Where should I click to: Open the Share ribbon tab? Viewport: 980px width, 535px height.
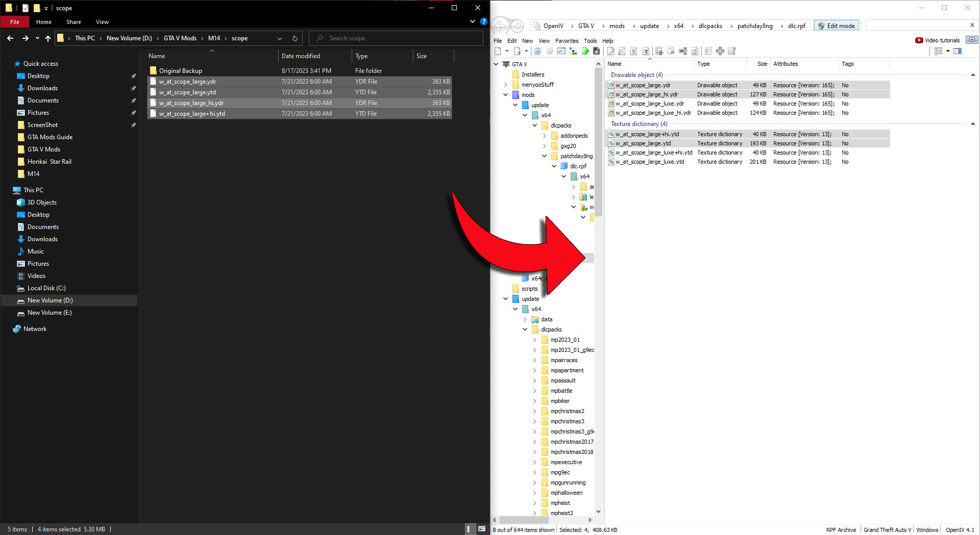tap(73, 22)
